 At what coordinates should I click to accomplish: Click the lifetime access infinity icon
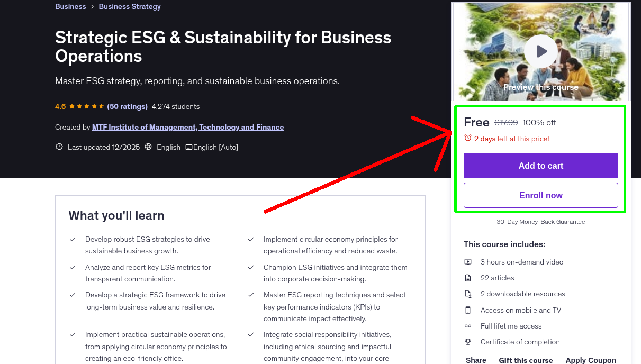coord(468,326)
